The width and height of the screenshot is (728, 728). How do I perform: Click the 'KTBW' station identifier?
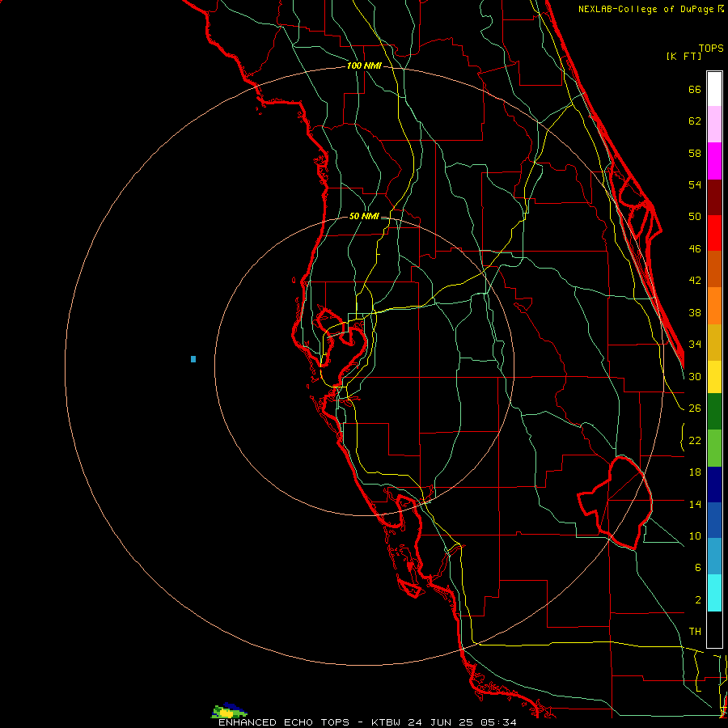click(x=387, y=722)
